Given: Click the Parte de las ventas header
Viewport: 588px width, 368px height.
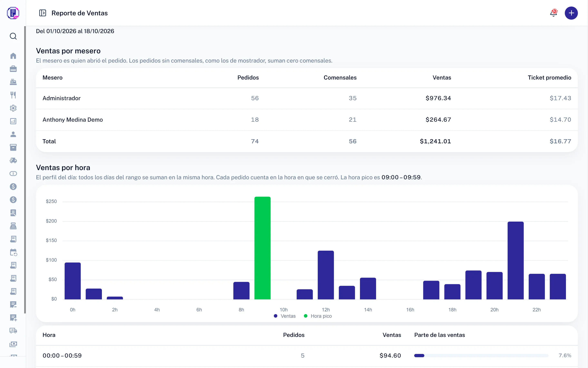Looking at the screenshot, I should click(440, 335).
